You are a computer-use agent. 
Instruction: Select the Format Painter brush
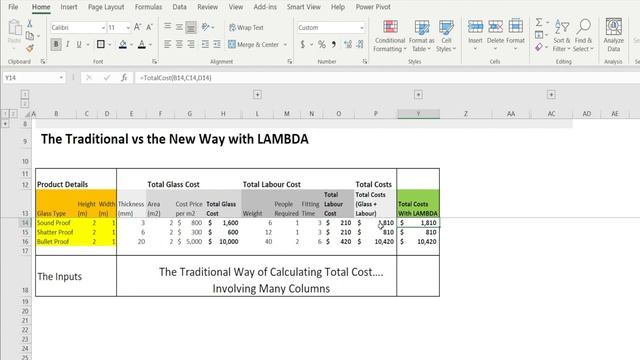coord(29,48)
